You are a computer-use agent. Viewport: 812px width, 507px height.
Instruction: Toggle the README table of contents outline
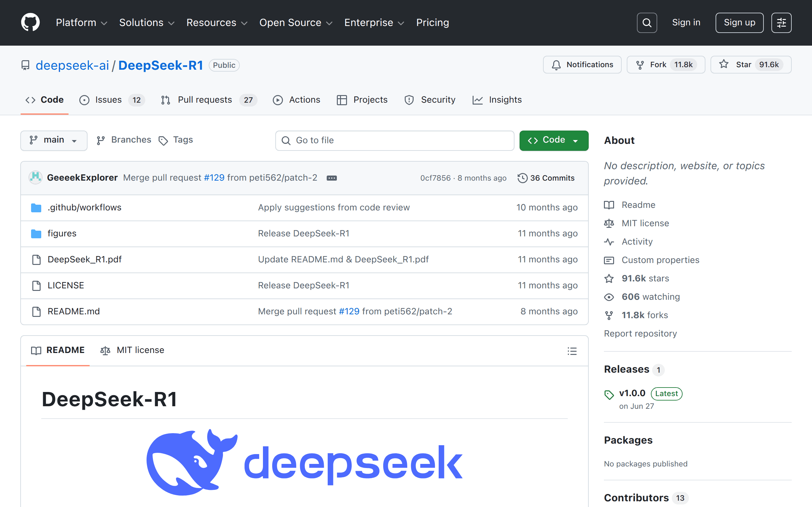(572, 351)
